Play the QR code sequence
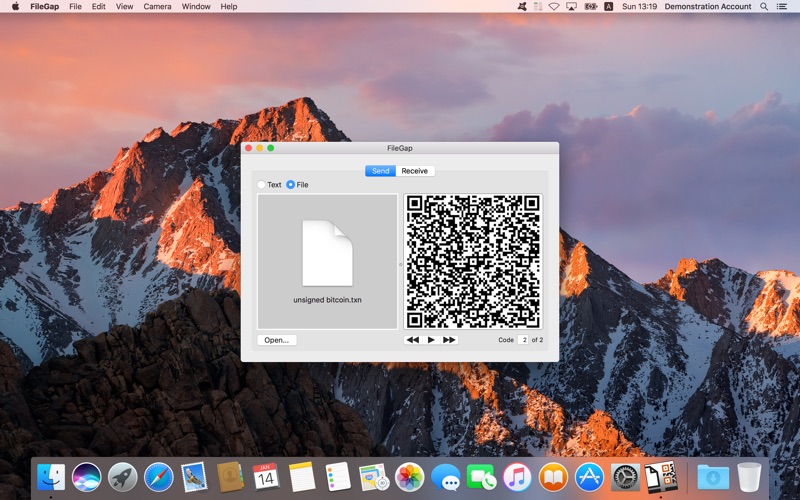Image resolution: width=800 pixels, height=500 pixels. [x=431, y=340]
